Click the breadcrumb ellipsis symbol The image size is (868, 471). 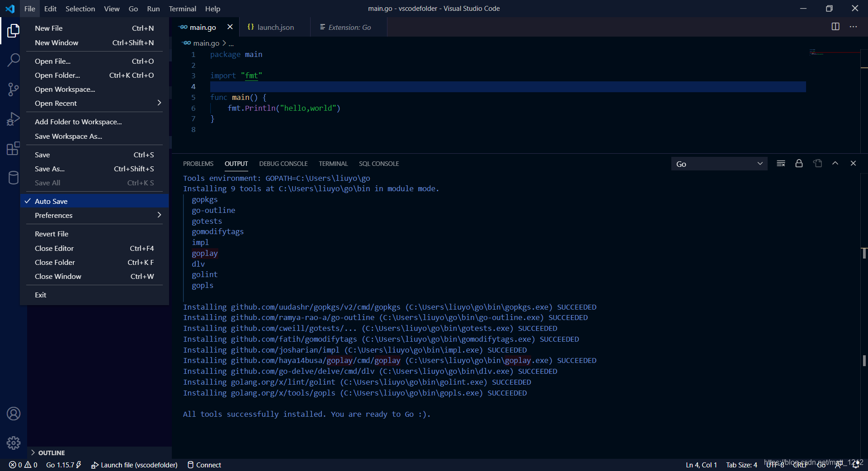(231, 43)
